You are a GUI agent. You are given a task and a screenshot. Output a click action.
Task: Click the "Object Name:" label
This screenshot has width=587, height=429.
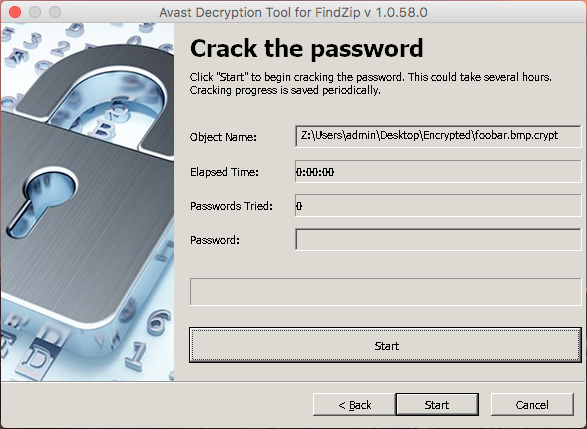pos(223,137)
